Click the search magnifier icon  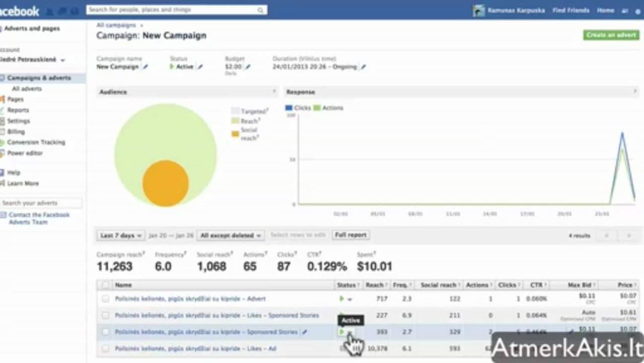point(260,10)
